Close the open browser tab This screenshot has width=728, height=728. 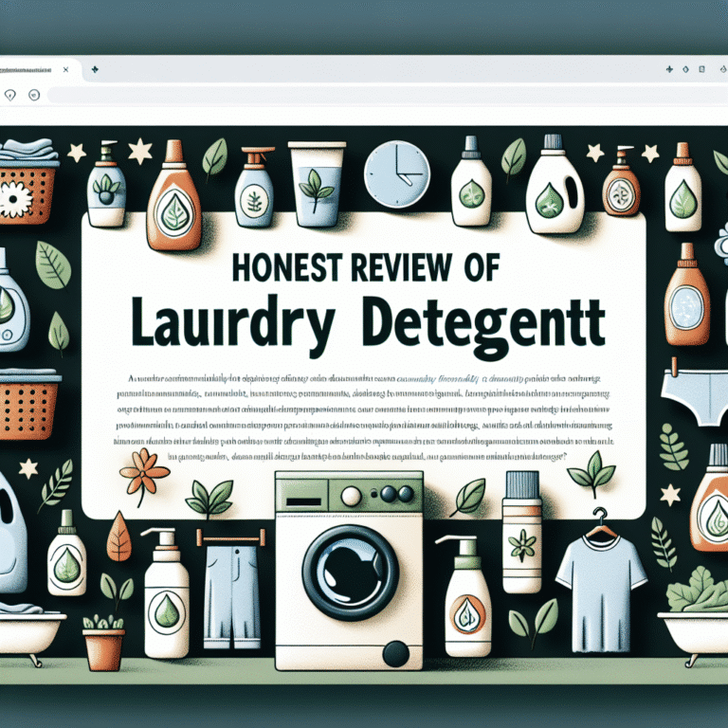(66, 69)
